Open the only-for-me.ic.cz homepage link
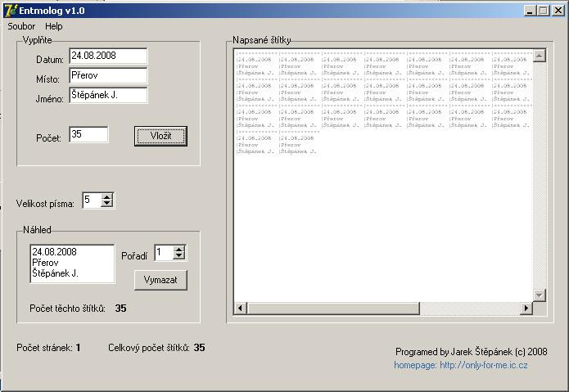Screen dimensions: 569x392 click(x=461, y=365)
